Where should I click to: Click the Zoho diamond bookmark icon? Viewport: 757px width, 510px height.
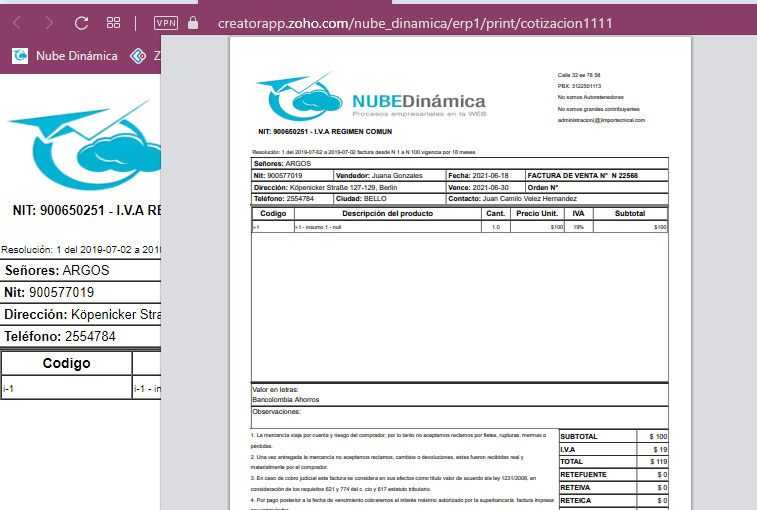(138, 56)
